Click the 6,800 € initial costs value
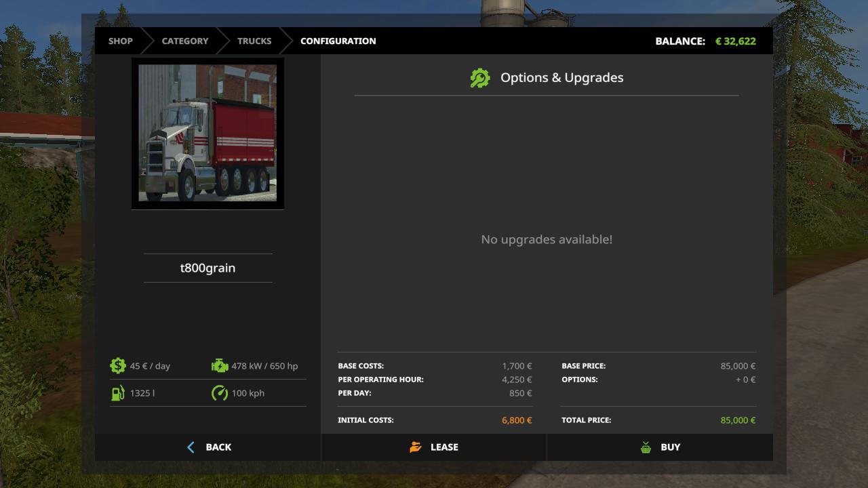The width and height of the screenshot is (868, 488). (517, 420)
